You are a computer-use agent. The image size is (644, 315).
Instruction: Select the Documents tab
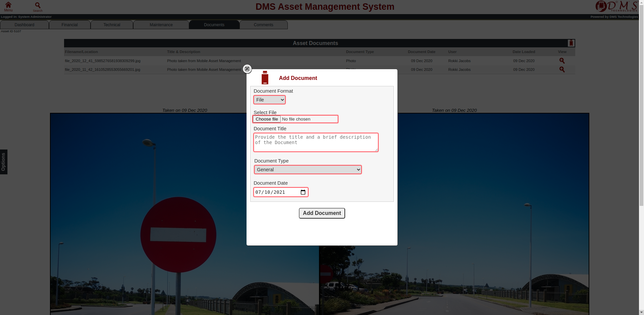[214, 25]
